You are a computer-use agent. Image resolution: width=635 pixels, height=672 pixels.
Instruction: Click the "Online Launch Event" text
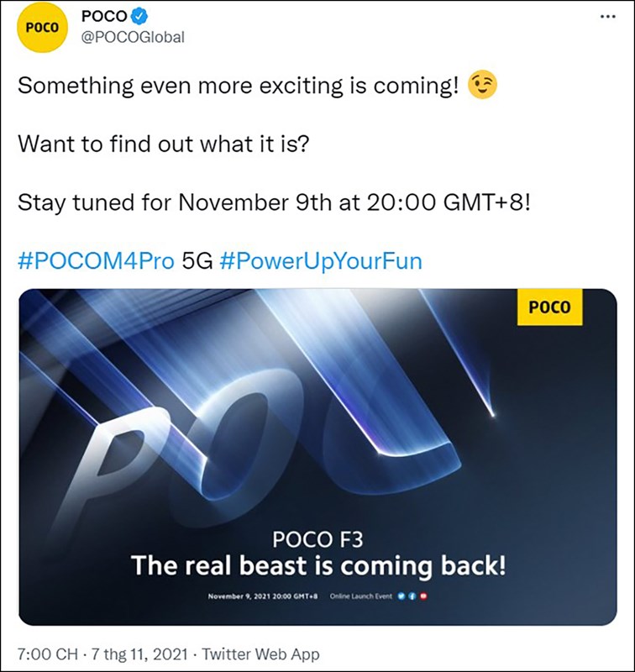(x=362, y=596)
